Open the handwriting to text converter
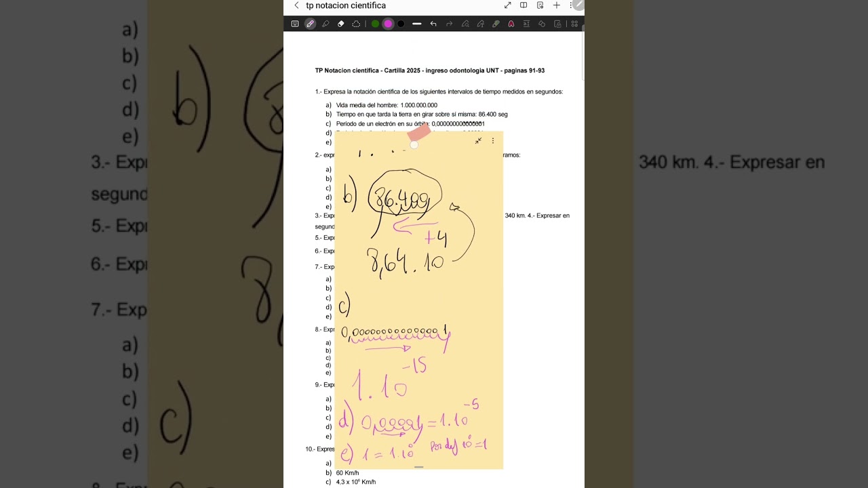The width and height of the screenshot is (868, 488). pos(526,24)
